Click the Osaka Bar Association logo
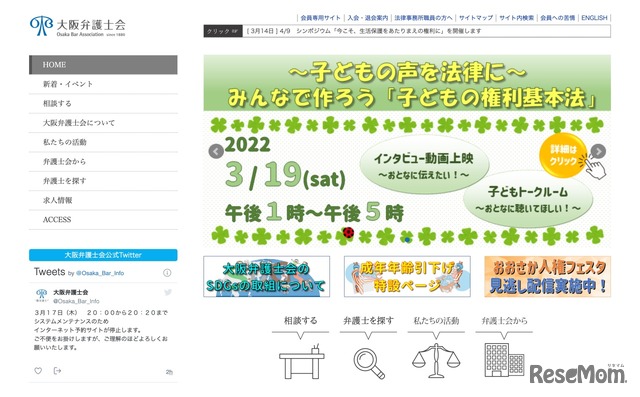The image size is (640, 397). pos(78,27)
